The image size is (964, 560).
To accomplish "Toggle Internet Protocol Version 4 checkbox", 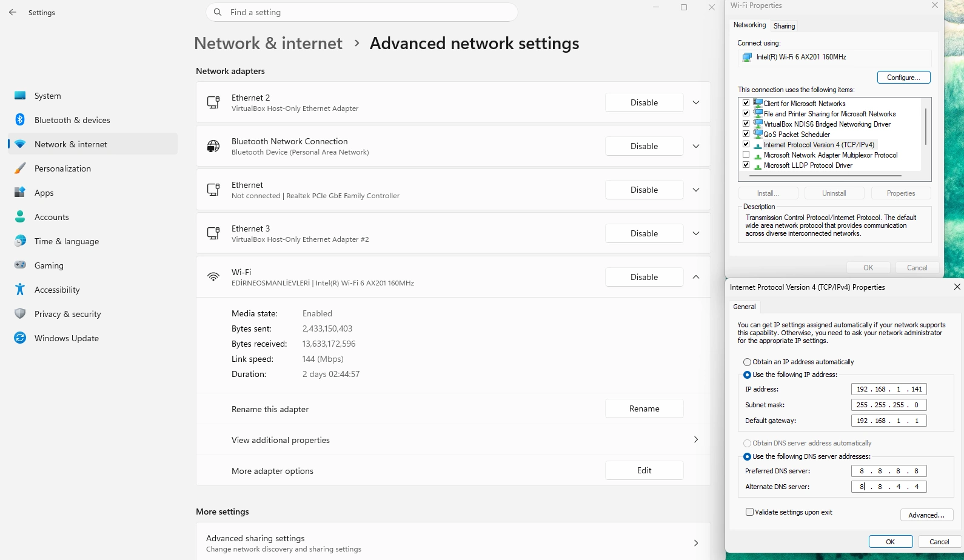I will pos(746,144).
